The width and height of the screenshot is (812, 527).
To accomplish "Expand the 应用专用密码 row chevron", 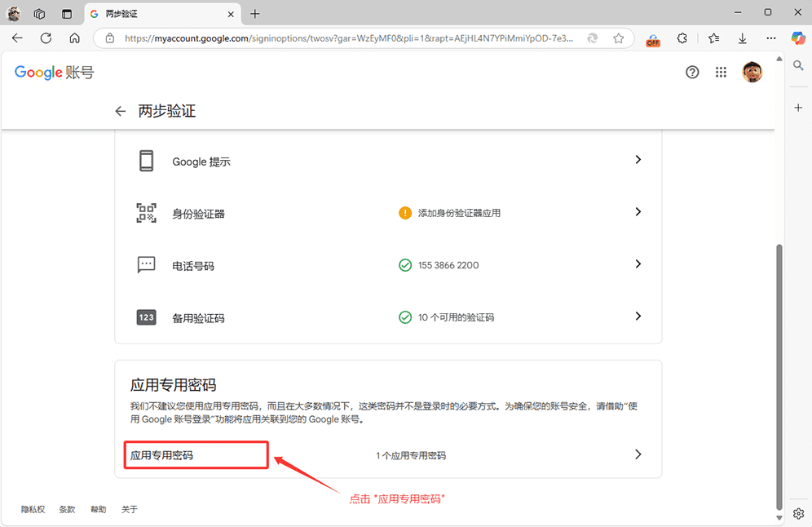I will tap(638, 454).
